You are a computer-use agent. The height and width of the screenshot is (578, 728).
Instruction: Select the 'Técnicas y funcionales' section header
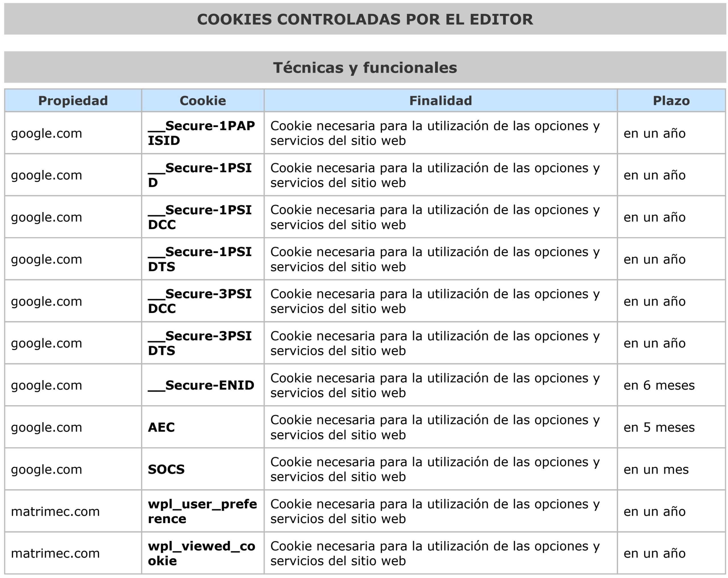tap(365, 68)
